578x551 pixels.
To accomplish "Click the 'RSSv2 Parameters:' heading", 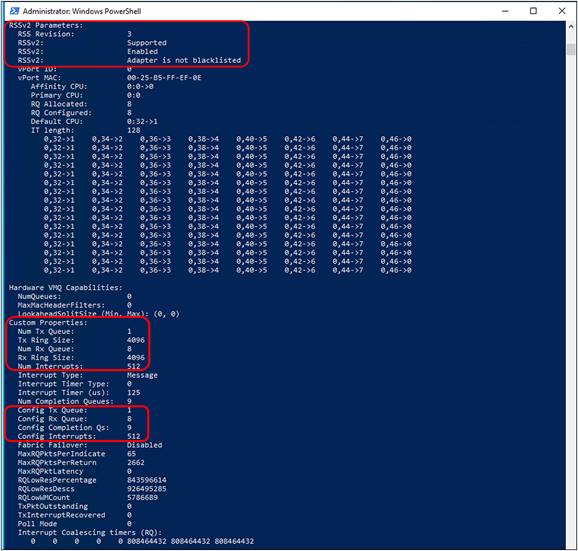I will pos(46,25).
